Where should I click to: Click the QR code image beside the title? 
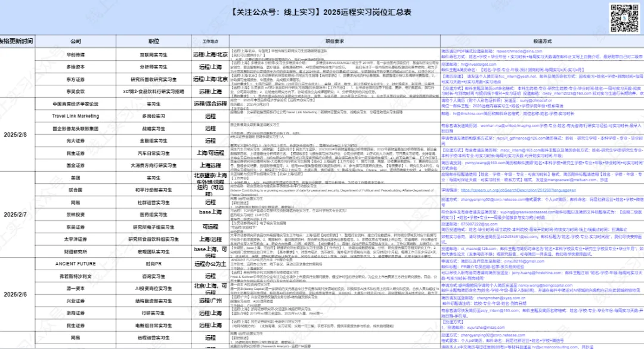pos(624,18)
